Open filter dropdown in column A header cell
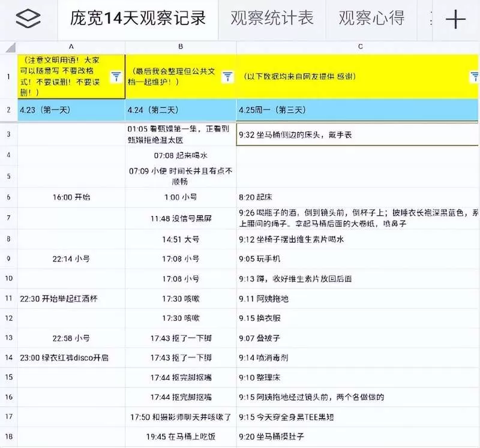480x448 pixels. click(x=116, y=77)
